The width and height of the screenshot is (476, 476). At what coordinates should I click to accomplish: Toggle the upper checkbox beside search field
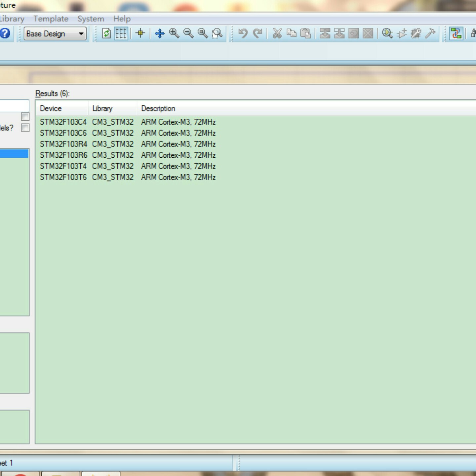25,116
